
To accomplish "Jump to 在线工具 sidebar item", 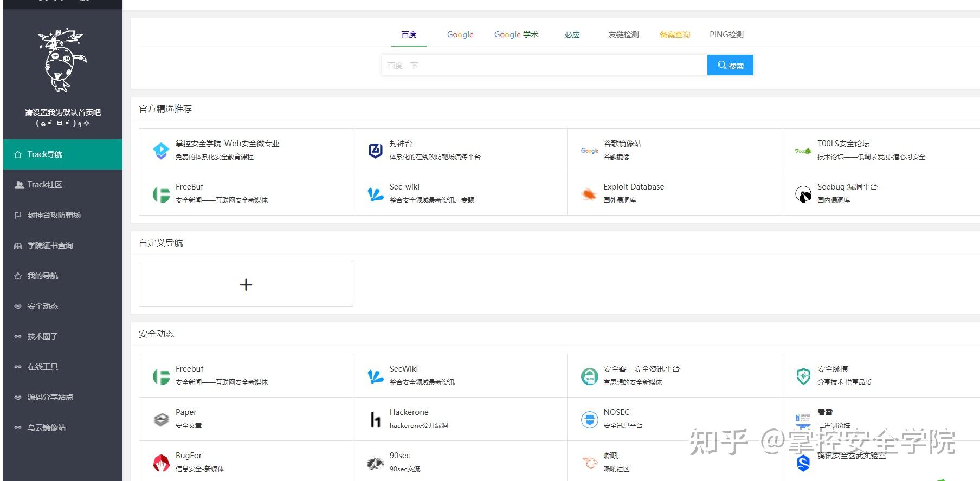I will [63, 367].
